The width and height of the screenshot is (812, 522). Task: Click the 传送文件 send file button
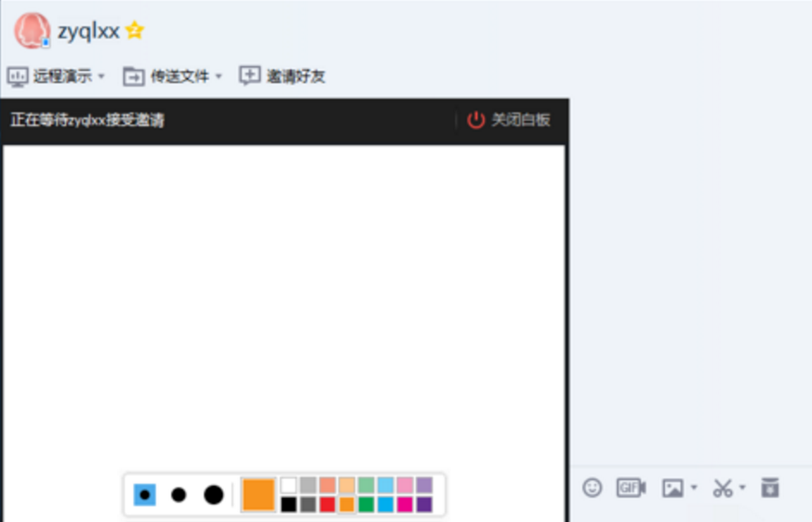(x=166, y=76)
